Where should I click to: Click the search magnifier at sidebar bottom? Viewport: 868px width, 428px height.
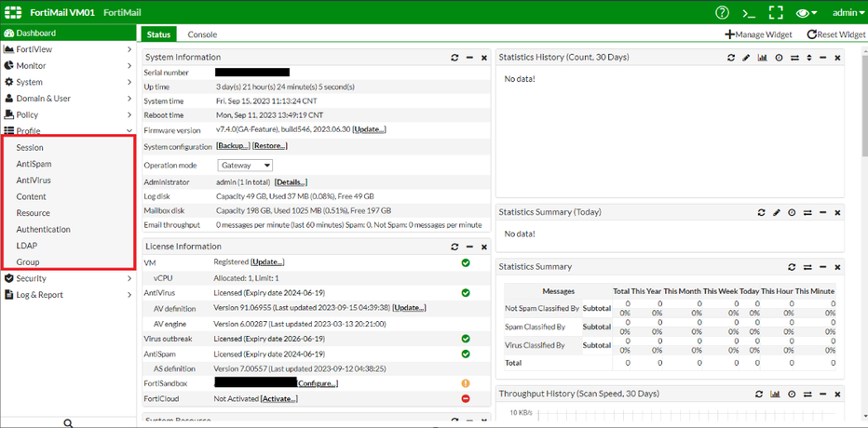click(68, 423)
